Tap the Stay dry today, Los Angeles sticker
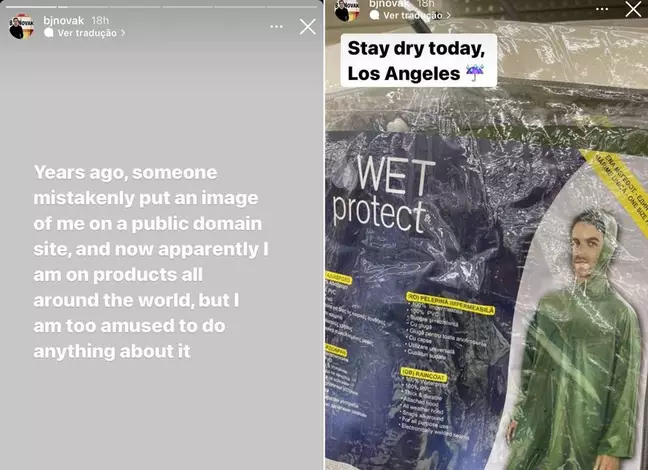The height and width of the screenshot is (470, 648). pos(419,61)
